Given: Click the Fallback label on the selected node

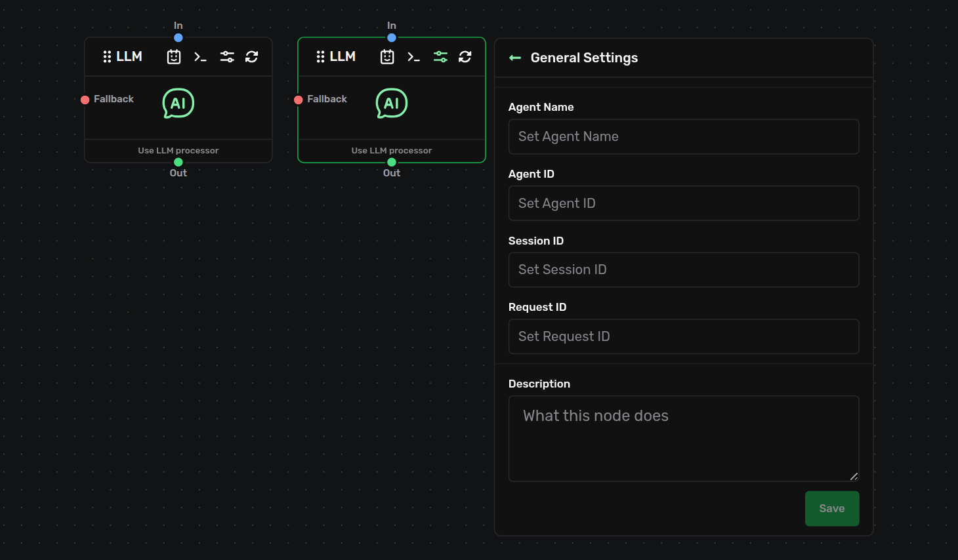Looking at the screenshot, I should (327, 99).
